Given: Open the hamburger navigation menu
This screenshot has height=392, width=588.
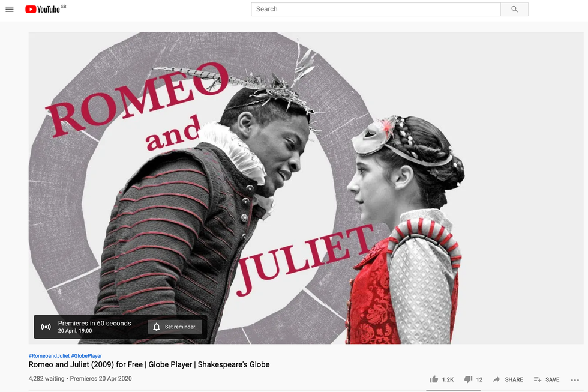Looking at the screenshot, I should pyautogui.click(x=9, y=9).
